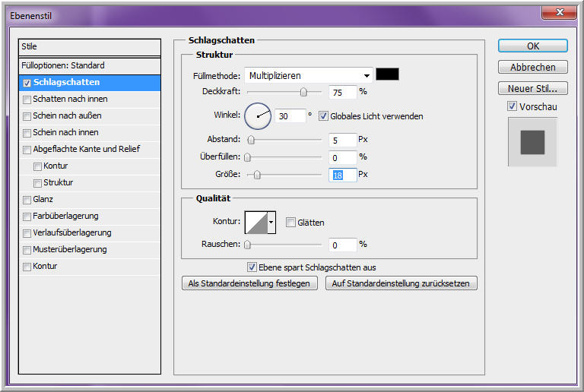Click the Deckkraft value field 75
584x392 pixels.
coord(343,92)
